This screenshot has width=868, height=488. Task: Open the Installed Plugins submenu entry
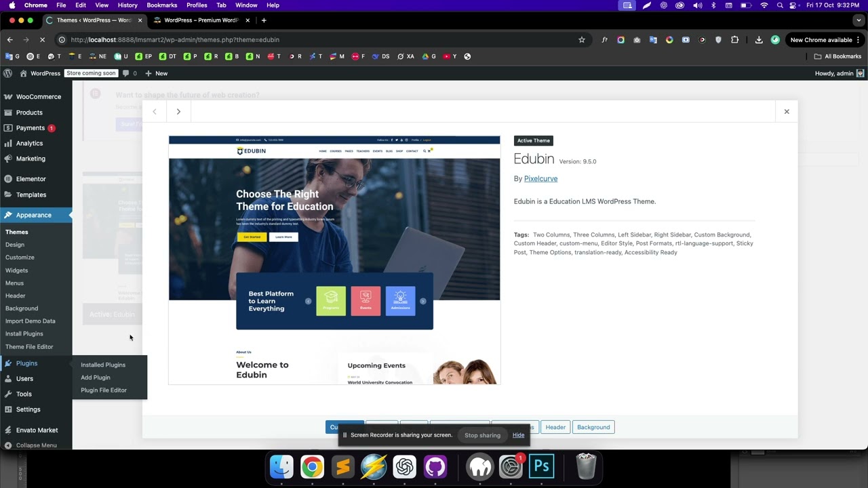[103, 365]
